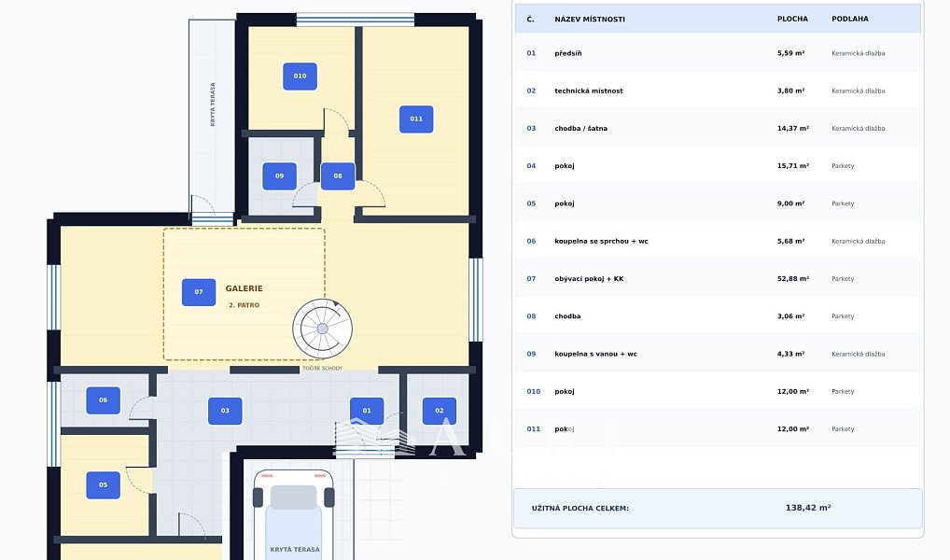Viewport: 950px width, 560px height.
Task: Click 'Keramická dlažba' floor type in row 09
Action: [x=858, y=354]
